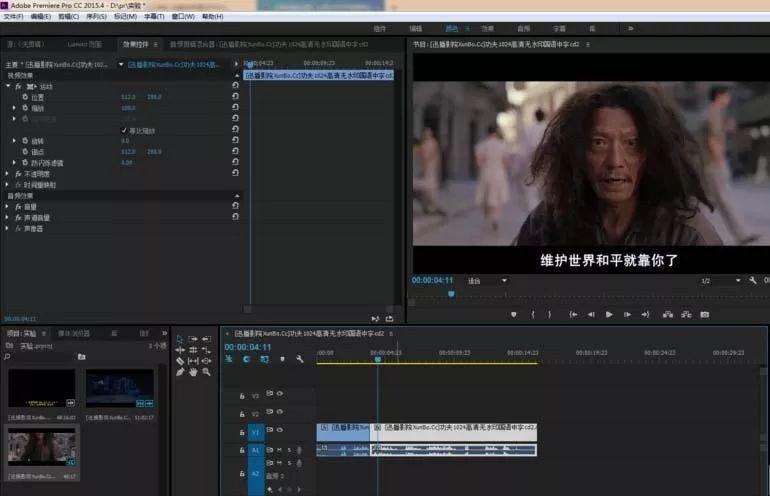Open 适合 zoom level dropdown
The height and width of the screenshot is (496, 770).
487,281
